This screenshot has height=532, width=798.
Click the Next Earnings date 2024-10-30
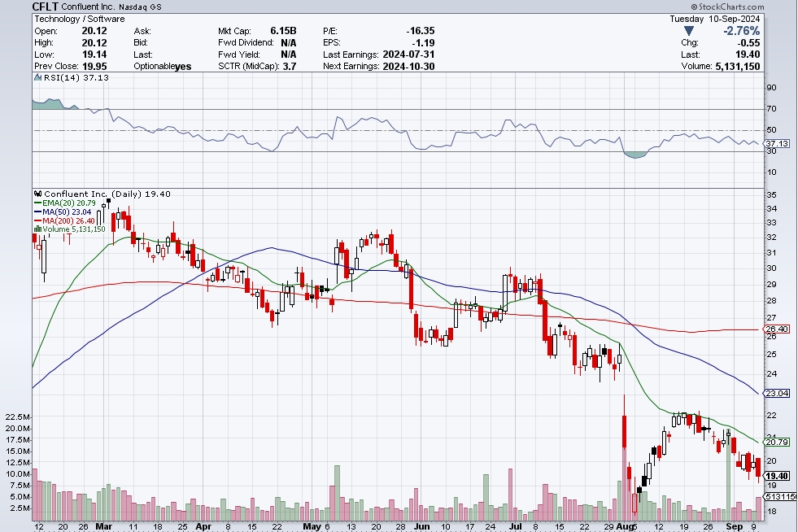[408, 66]
